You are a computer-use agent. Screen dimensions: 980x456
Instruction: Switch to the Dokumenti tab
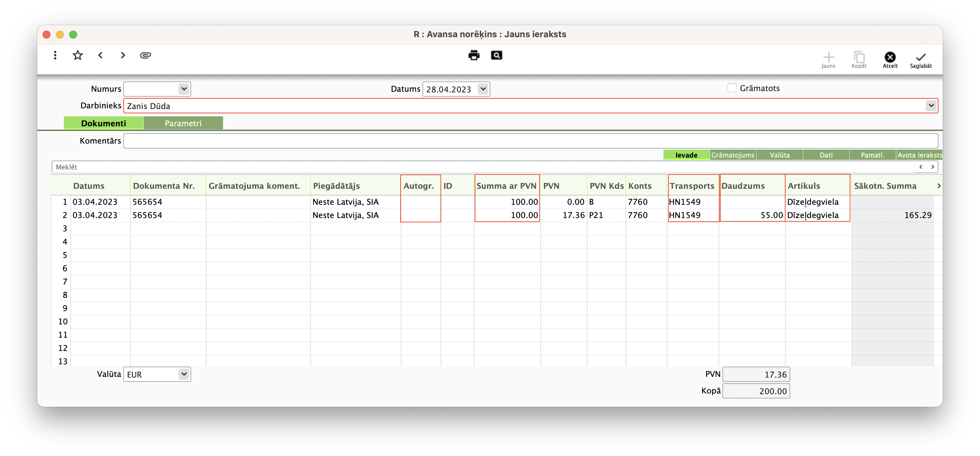click(103, 123)
